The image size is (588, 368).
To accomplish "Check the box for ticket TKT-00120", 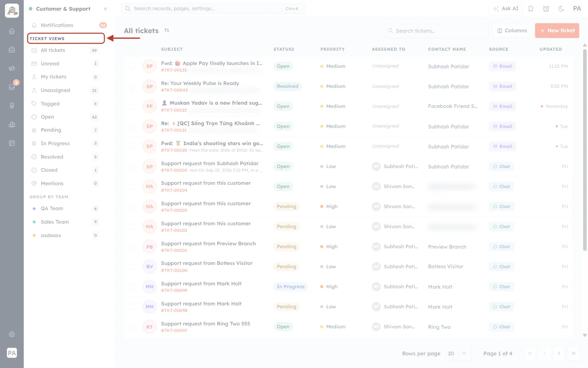I will 131,146.
